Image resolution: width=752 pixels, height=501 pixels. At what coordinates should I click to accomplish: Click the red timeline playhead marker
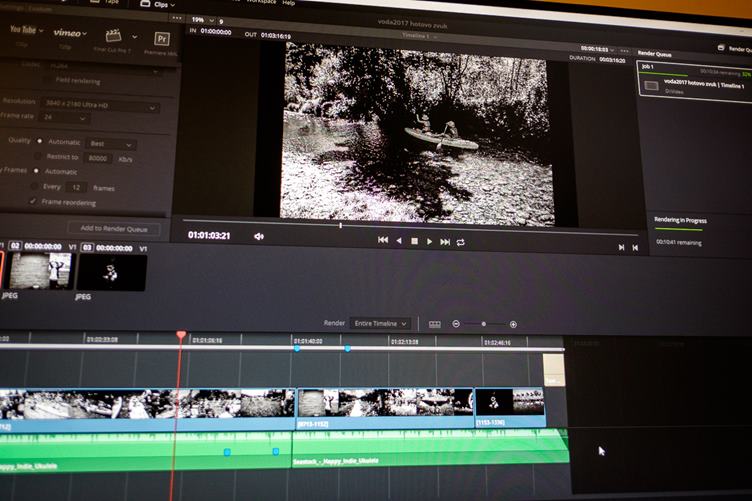(181, 335)
